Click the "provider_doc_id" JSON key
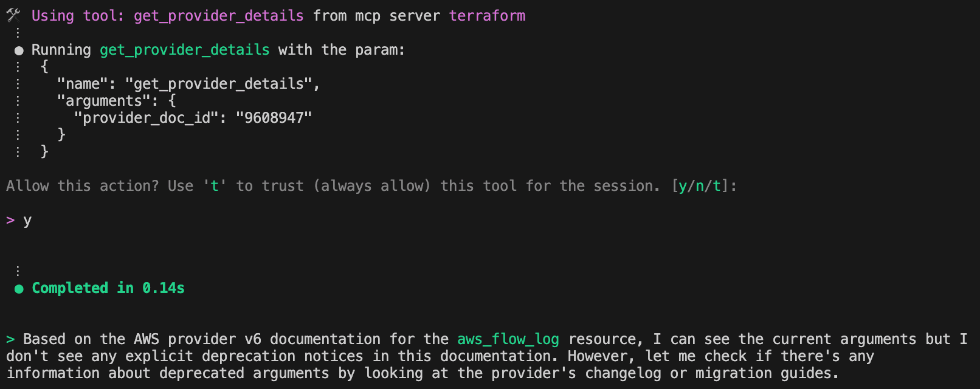The image size is (980, 389). pos(147,118)
